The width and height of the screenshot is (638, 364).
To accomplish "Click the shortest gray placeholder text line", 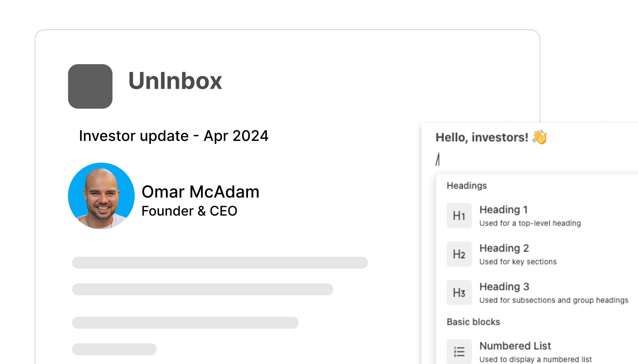I will tap(114, 349).
